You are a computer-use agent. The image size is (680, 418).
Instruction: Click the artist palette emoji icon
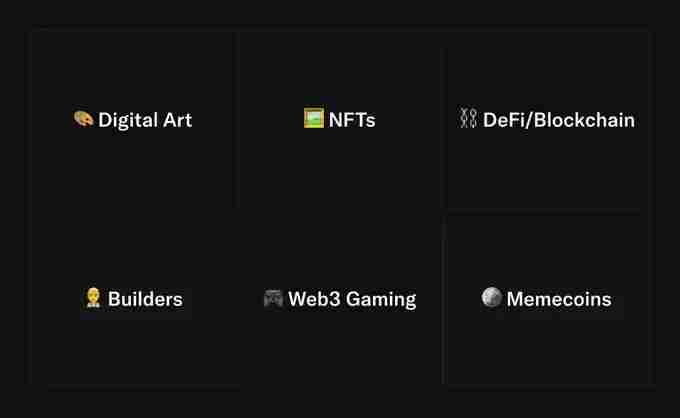(x=83, y=119)
